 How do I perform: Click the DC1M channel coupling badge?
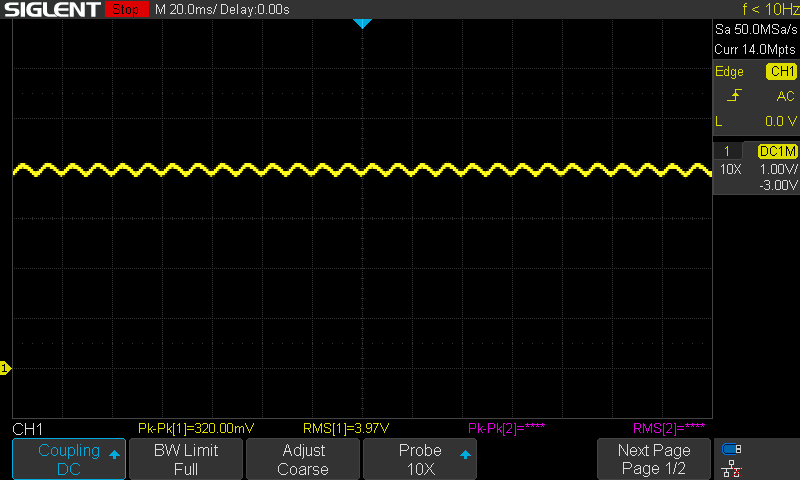coord(777,151)
